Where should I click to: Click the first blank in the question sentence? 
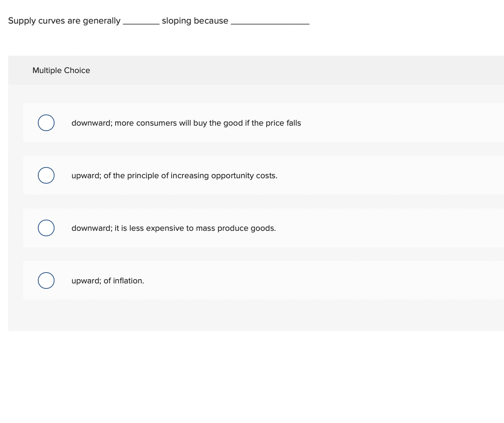(x=141, y=21)
